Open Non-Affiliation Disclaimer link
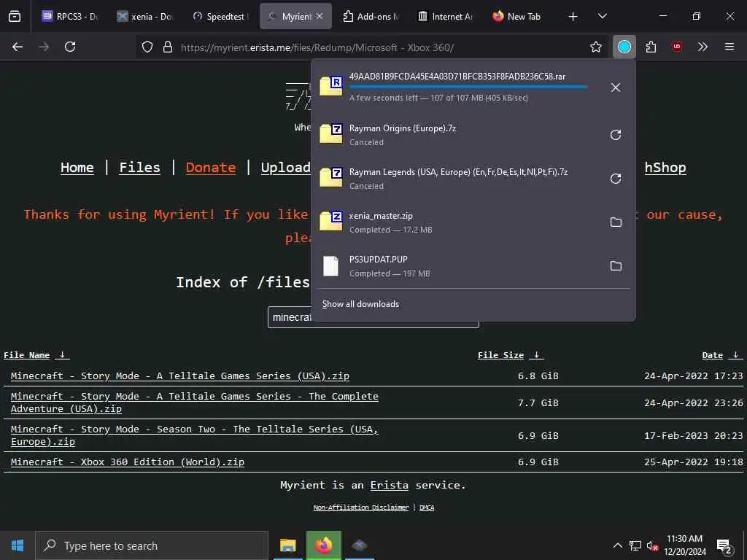Image resolution: width=747 pixels, height=560 pixels. tap(360, 507)
